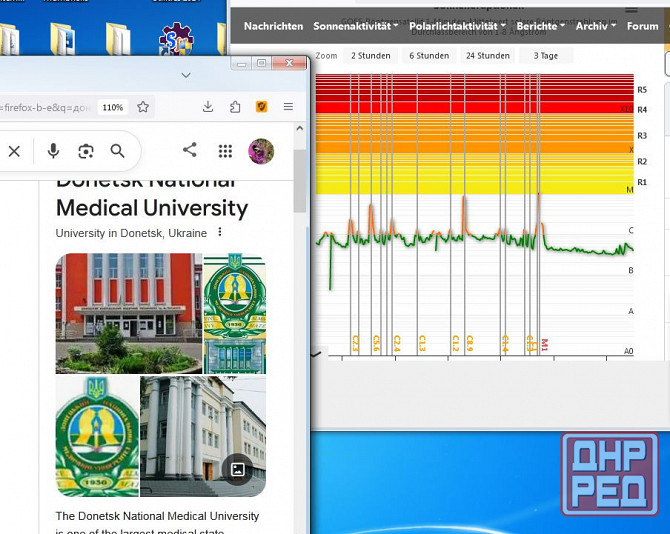Click the share icon on Google results

(190, 150)
